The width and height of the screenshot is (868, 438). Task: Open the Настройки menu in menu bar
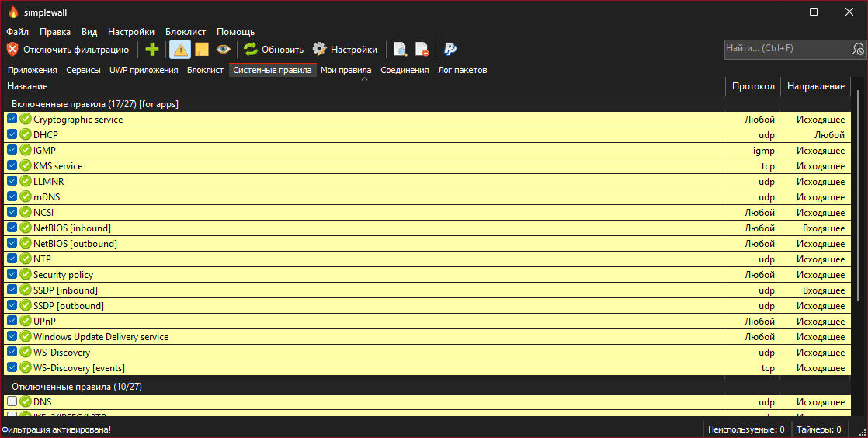pos(131,32)
